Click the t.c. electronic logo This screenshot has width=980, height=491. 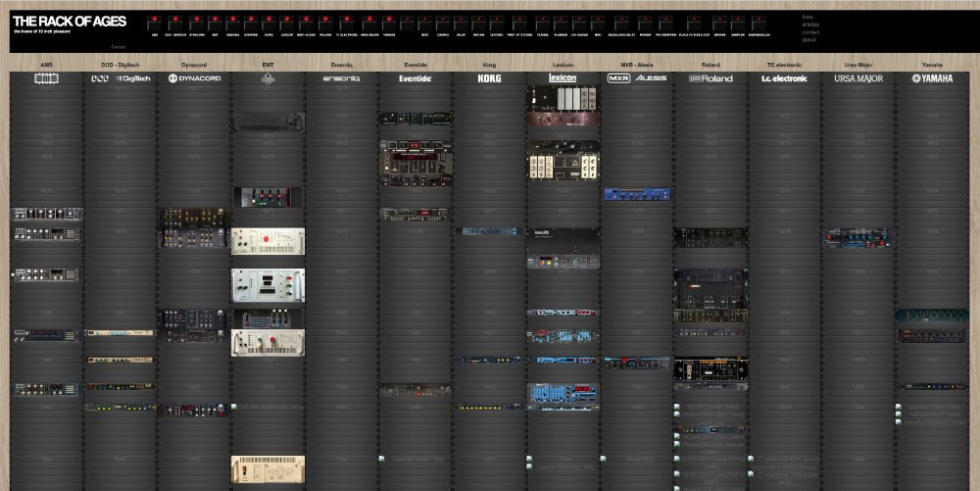[784, 78]
